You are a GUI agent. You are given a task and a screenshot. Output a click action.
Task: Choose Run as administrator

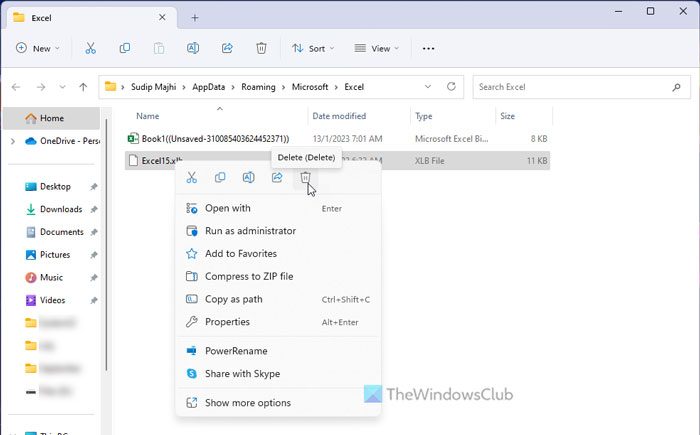pos(278,231)
